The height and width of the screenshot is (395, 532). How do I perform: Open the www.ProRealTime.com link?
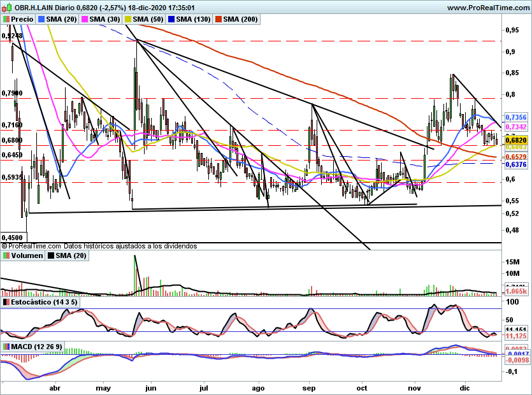coord(488,8)
